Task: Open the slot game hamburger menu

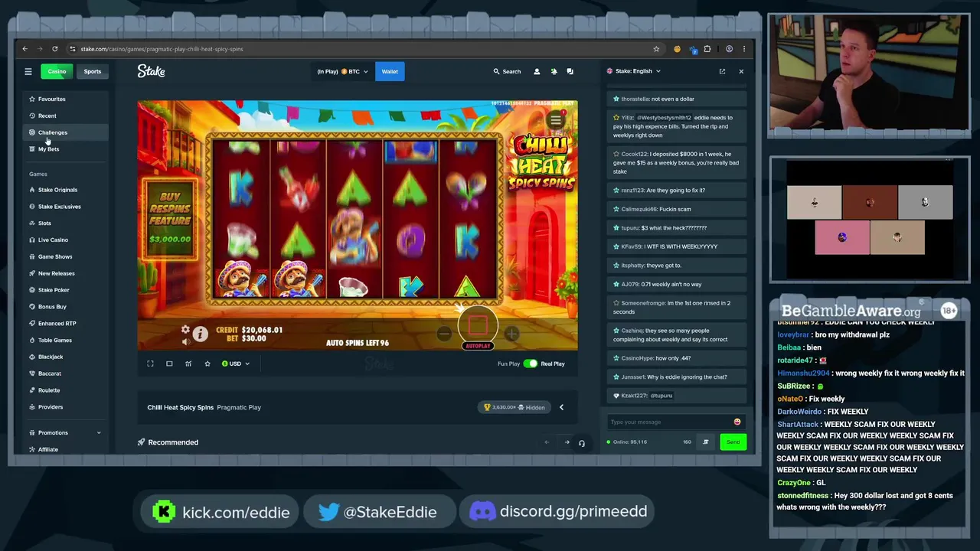Action: click(x=557, y=119)
